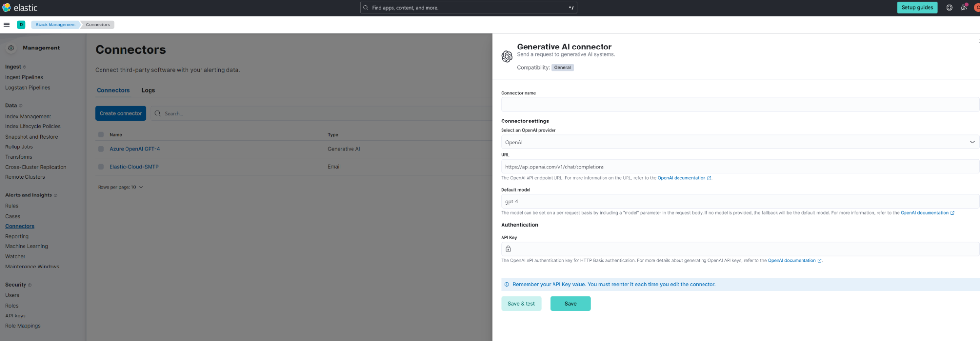
Task: Check the Elastic-Cloud-SMTP row checkbox
Action: (101, 167)
